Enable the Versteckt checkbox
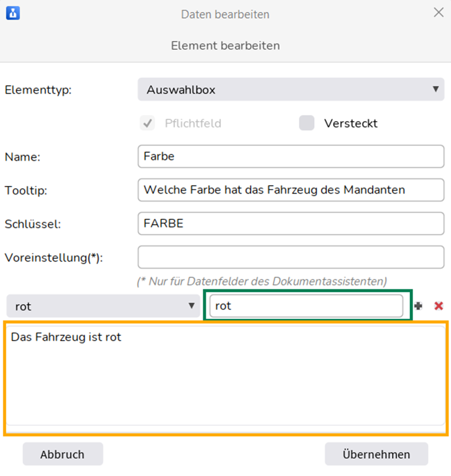Screen dimensions: 451x476 tap(307, 123)
